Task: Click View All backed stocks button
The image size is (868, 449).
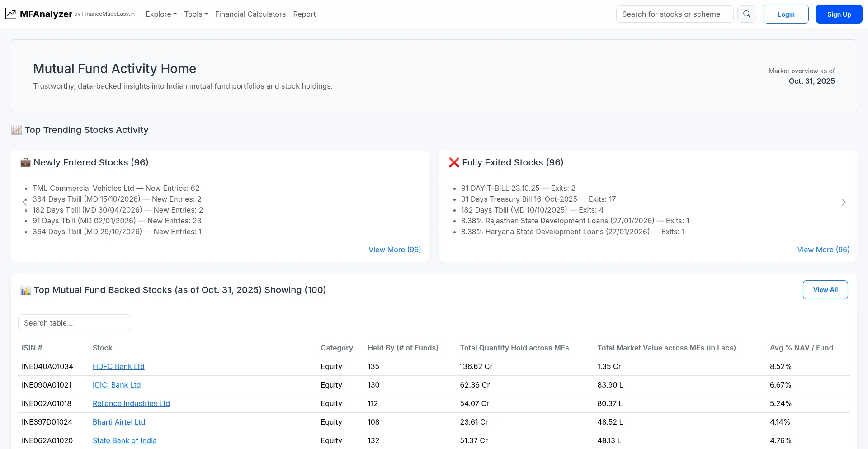Action: 825,290
